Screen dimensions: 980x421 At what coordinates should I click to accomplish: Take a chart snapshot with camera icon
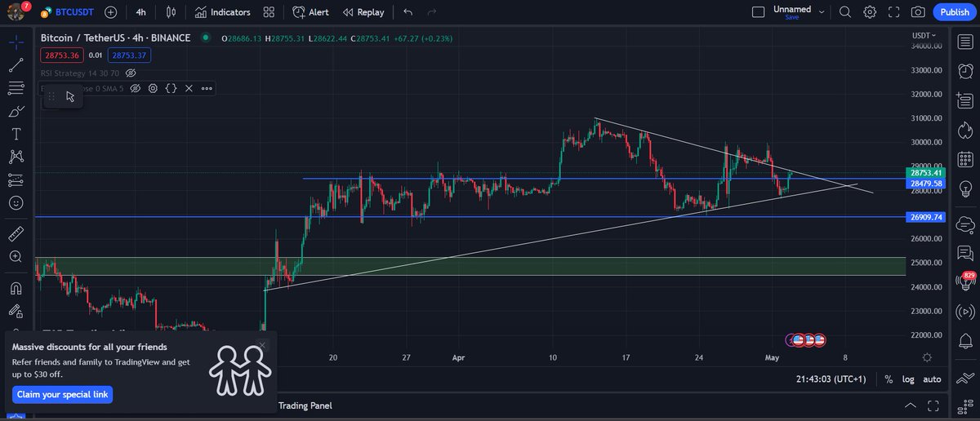pyautogui.click(x=918, y=12)
